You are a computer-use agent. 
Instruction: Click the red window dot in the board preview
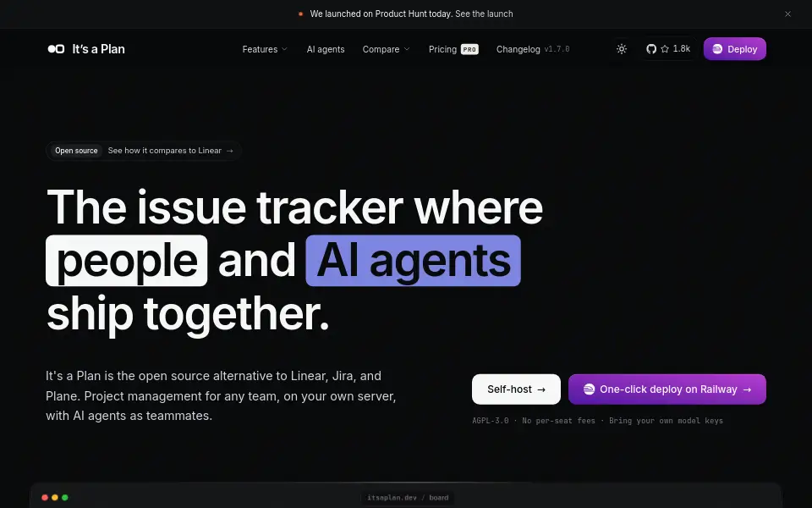pyautogui.click(x=45, y=498)
